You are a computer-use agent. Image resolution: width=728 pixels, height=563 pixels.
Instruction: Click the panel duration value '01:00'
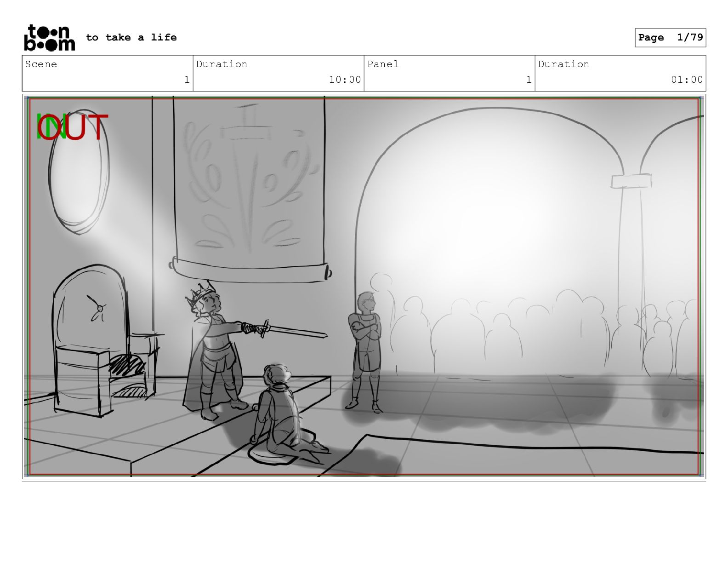687,80
